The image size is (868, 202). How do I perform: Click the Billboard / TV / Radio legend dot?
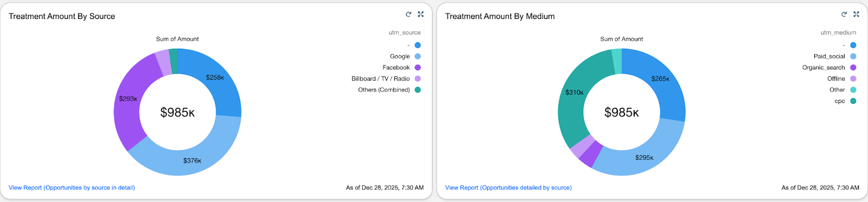coord(418,79)
